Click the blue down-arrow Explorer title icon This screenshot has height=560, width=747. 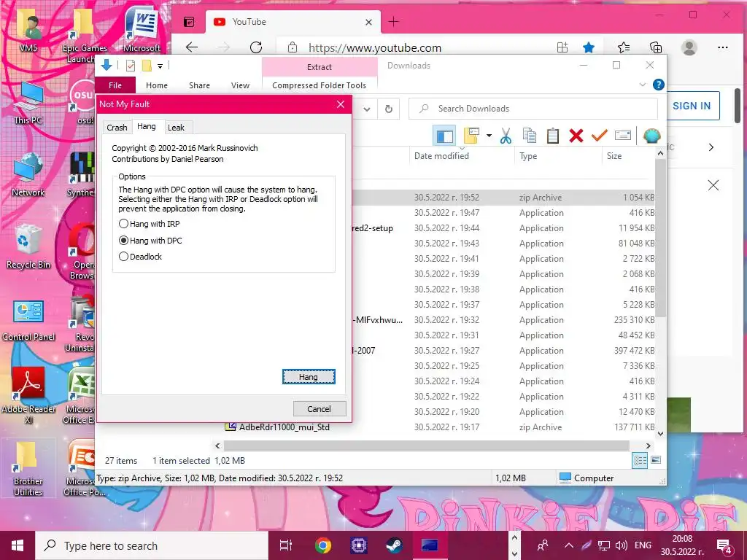pos(107,65)
